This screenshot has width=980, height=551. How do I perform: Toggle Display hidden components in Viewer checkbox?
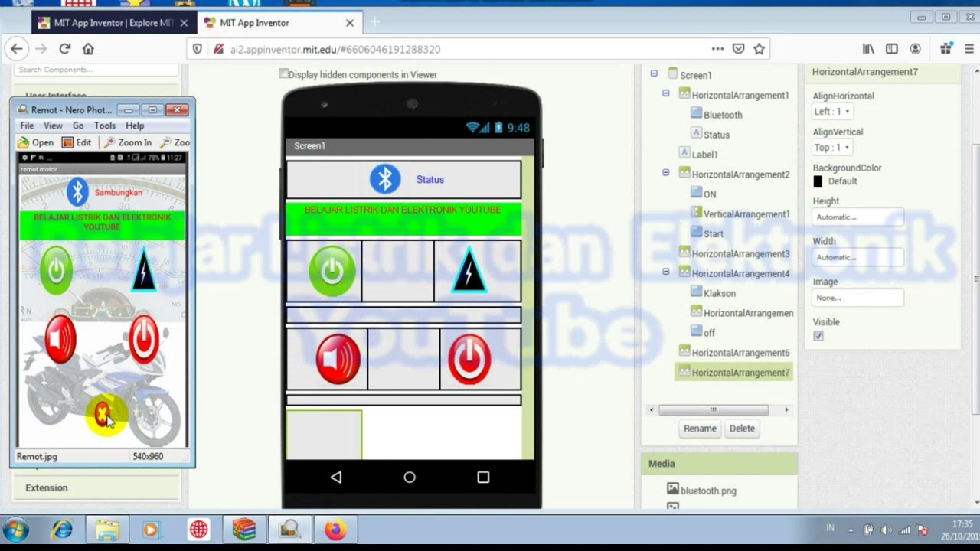point(284,74)
